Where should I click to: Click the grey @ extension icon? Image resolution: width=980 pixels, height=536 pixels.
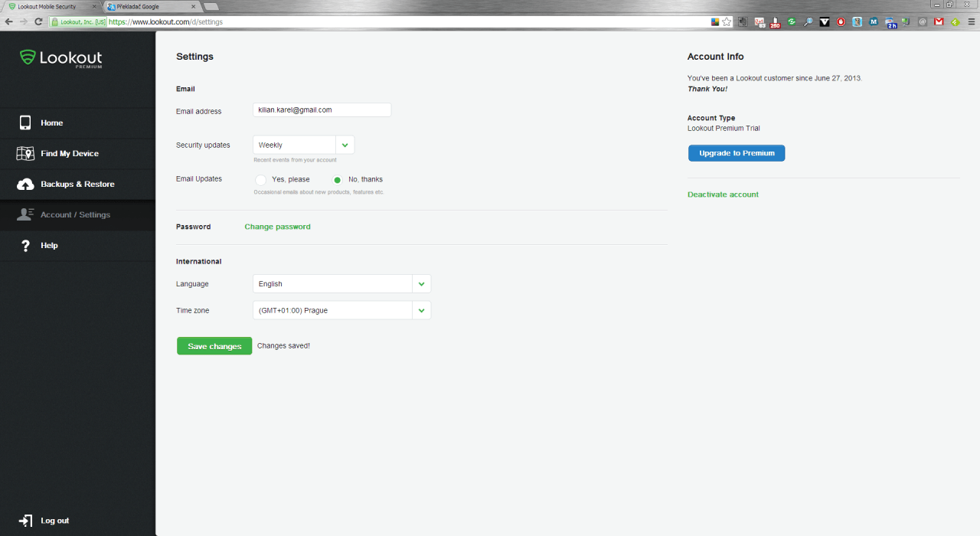point(923,22)
